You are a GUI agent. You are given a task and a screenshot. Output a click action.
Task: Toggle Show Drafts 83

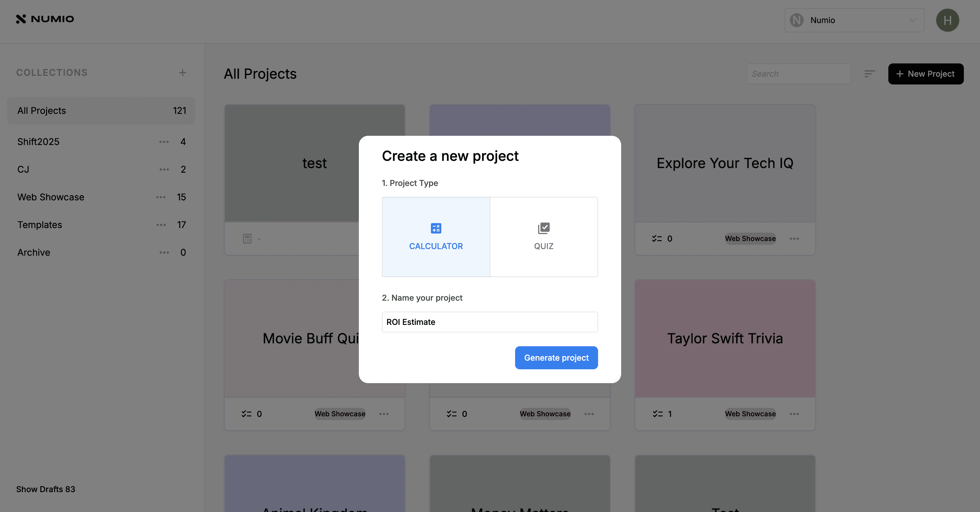coord(46,489)
